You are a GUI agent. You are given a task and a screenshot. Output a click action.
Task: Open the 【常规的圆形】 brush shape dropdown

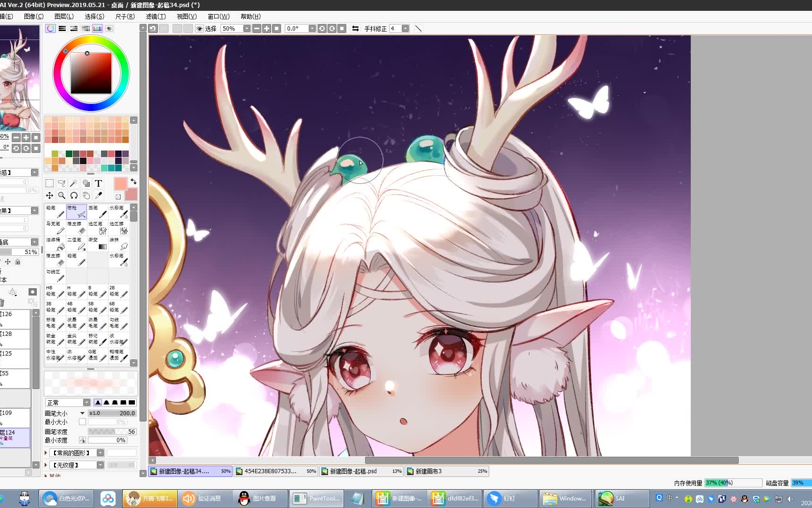click(x=100, y=453)
